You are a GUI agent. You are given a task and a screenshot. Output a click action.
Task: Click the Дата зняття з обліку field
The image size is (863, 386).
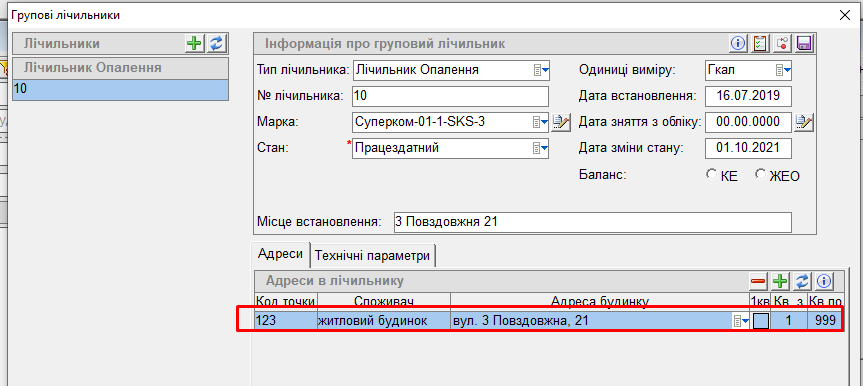[x=748, y=122]
